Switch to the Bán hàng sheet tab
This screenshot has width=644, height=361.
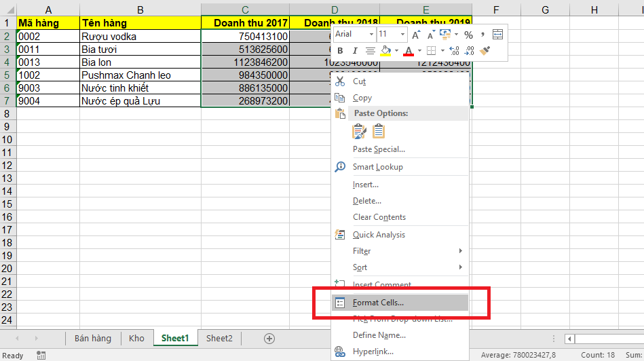[92, 338]
